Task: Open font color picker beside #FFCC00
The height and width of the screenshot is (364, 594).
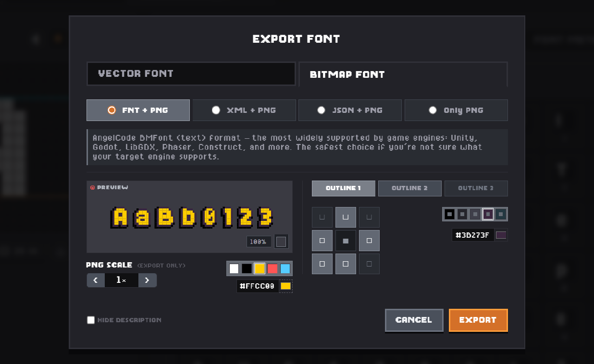Action: click(x=286, y=286)
